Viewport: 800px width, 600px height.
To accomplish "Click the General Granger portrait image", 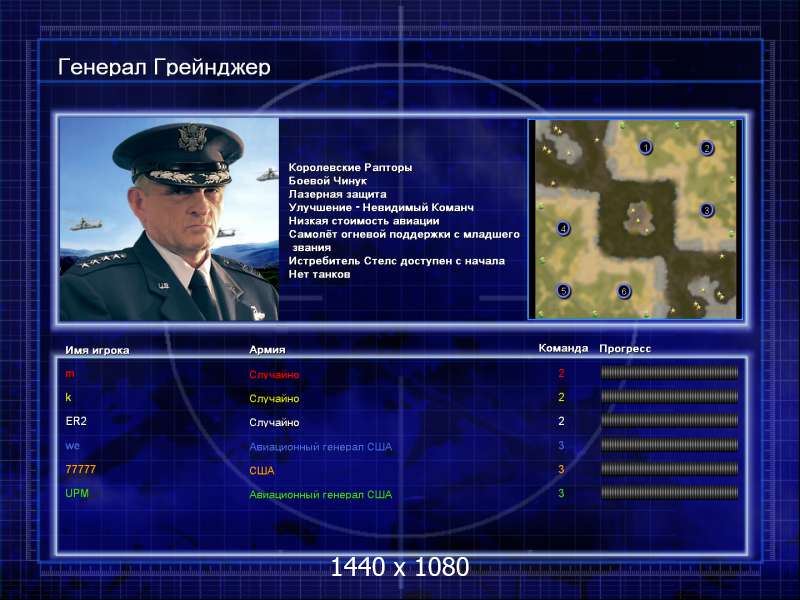I will [169, 219].
